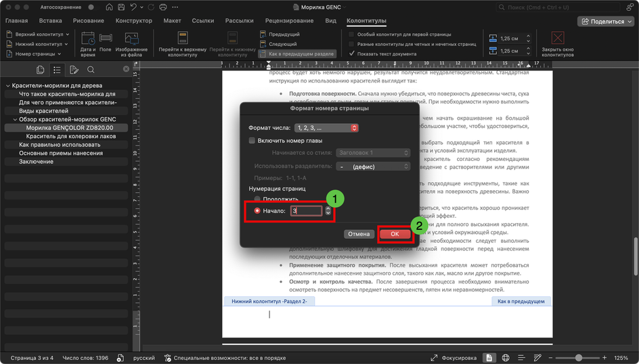Select the Start at (Начало) radio button
639x364 pixels.
(x=257, y=211)
